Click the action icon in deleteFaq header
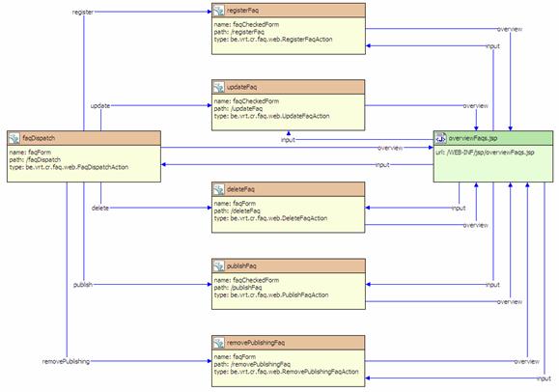Image resolution: width=559 pixels, height=392 pixels. coord(218,189)
